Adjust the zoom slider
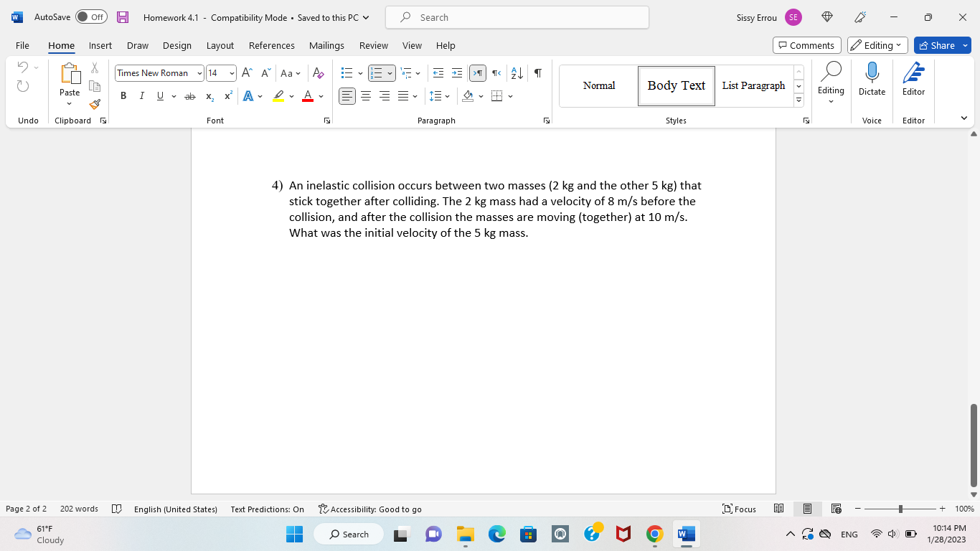 point(900,509)
